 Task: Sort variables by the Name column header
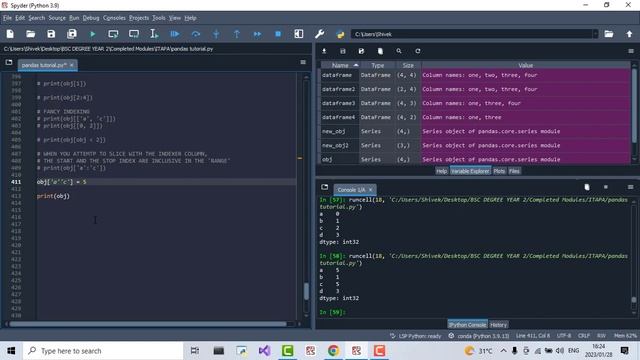tap(340, 65)
